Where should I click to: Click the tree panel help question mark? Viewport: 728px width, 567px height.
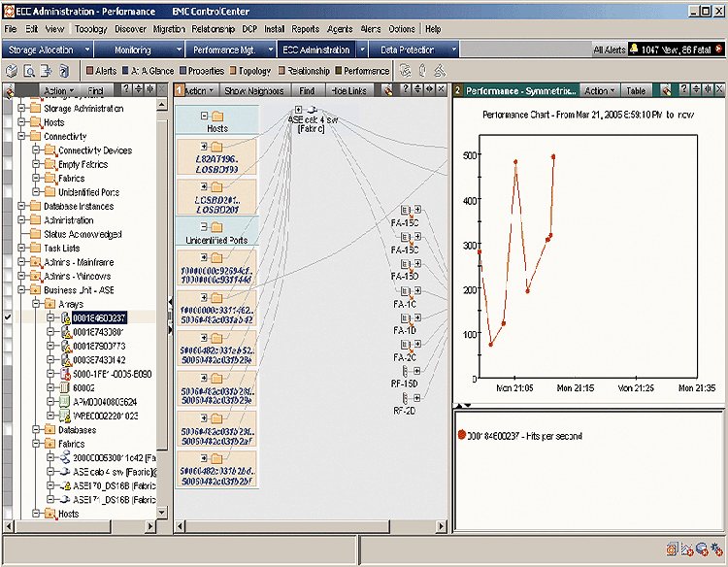coord(126,89)
